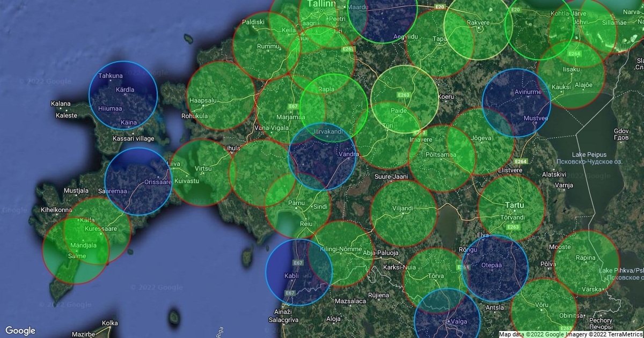Click the E67 road shield near Märjamaa
Image resolution: width=644 pixels, height=338 pixels.
click(294, 106)
